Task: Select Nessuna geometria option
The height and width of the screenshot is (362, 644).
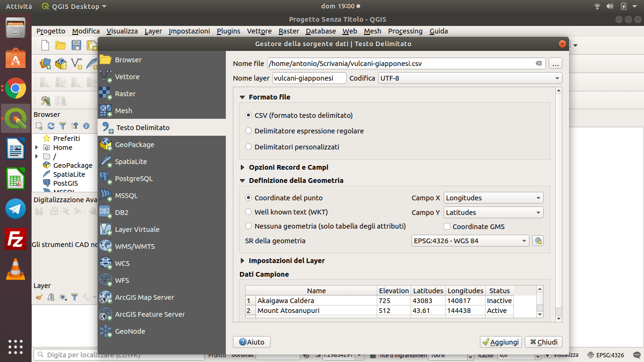Action: (325, 226)
